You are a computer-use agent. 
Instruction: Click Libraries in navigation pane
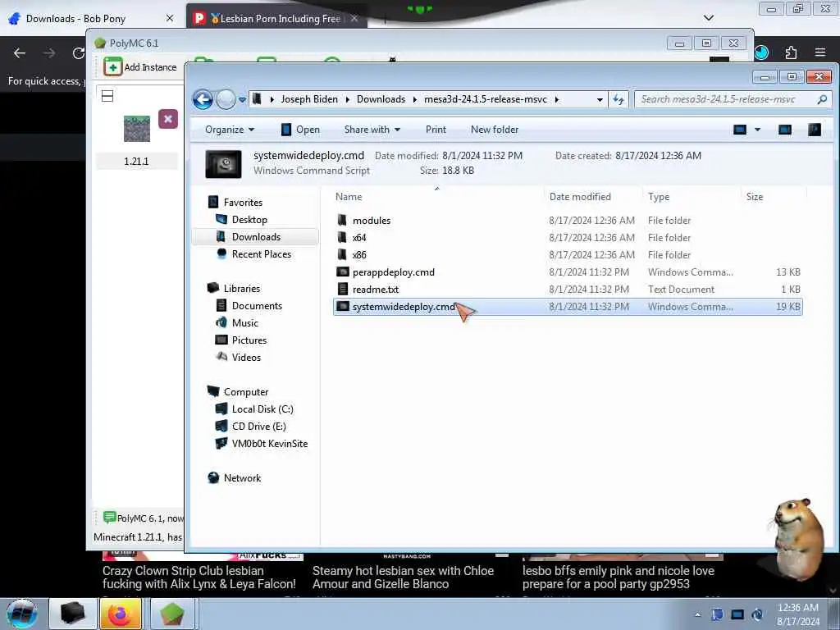[242, 288]
